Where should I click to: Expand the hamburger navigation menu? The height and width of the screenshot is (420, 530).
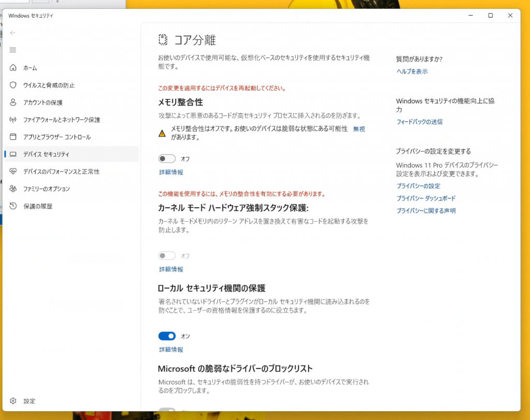coord(13,50)
